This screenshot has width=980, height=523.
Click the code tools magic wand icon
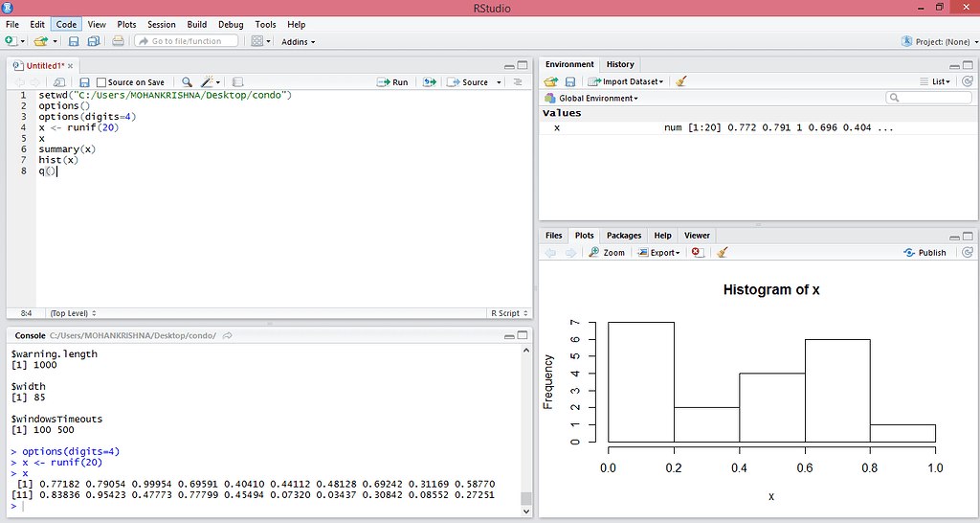207,82
